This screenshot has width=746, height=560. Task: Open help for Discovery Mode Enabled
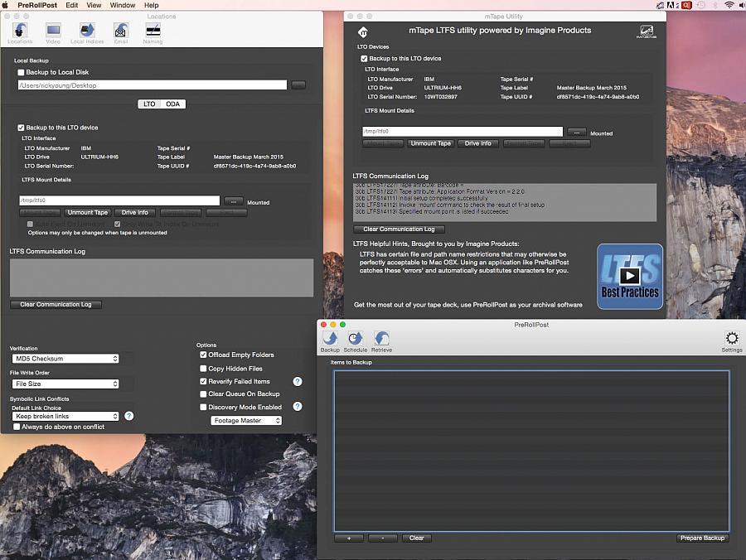[x=298, y=407]
